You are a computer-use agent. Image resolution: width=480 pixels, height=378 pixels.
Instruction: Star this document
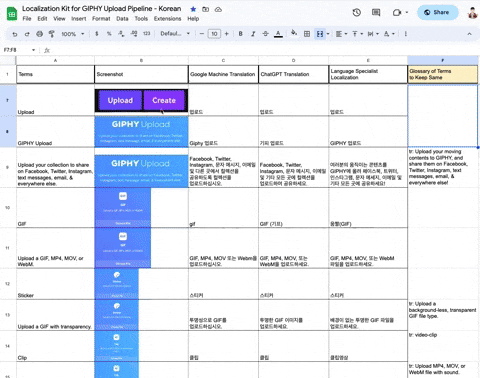point(193,9)
